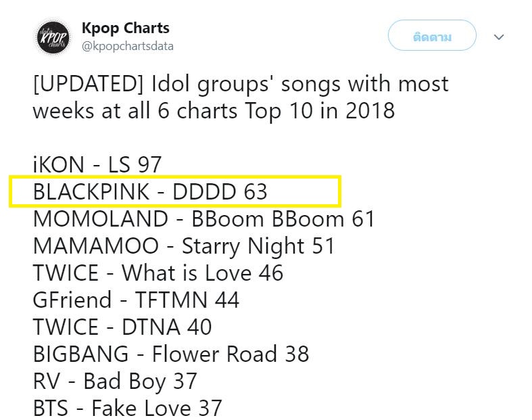Screen dimensions: 532x420
Task: Click the yellow-highlighted BLACKPINK - DDDD 63 row
Action: [x=175, y=191]
